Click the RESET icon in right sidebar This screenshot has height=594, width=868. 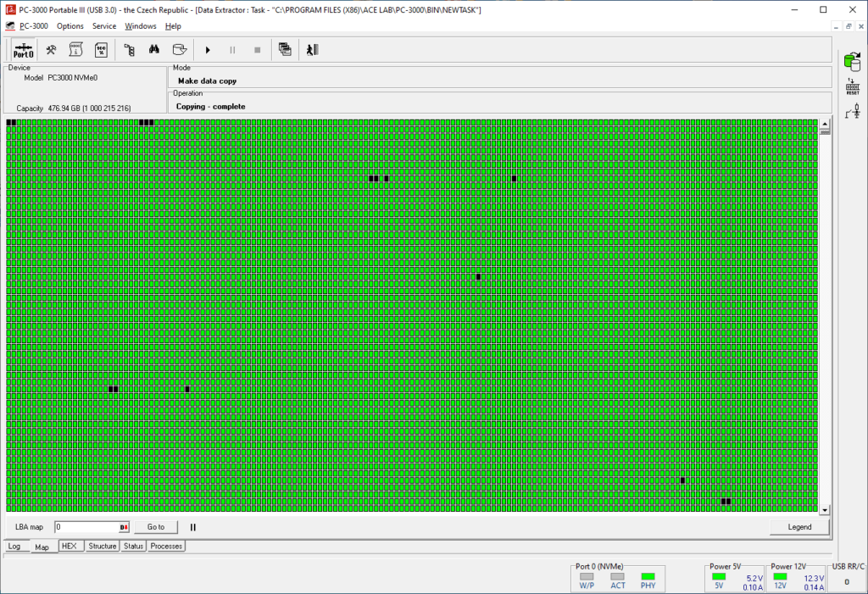853,86
